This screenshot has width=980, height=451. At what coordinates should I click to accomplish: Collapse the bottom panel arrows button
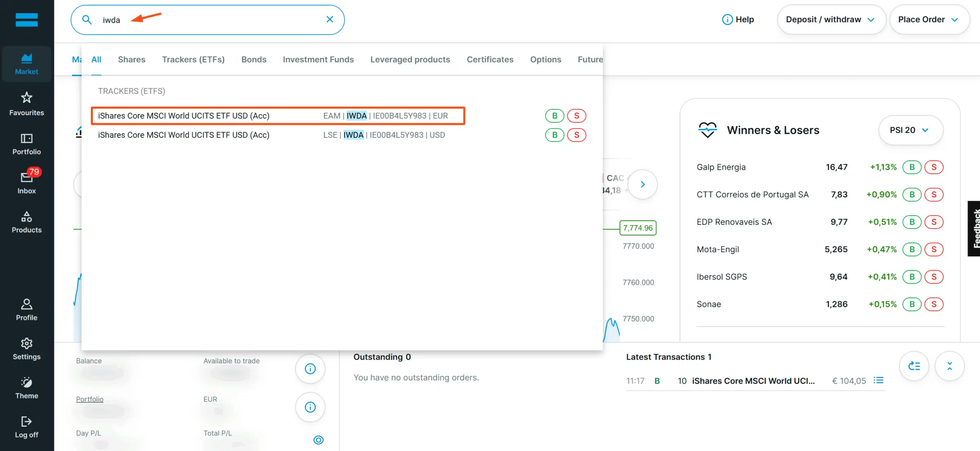point(950,366)
